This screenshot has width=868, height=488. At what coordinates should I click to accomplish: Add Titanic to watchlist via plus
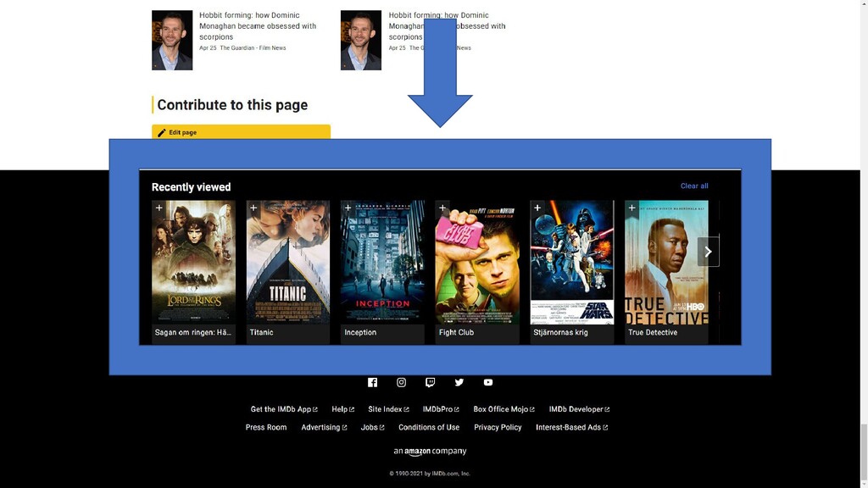[x=253, y=208]
